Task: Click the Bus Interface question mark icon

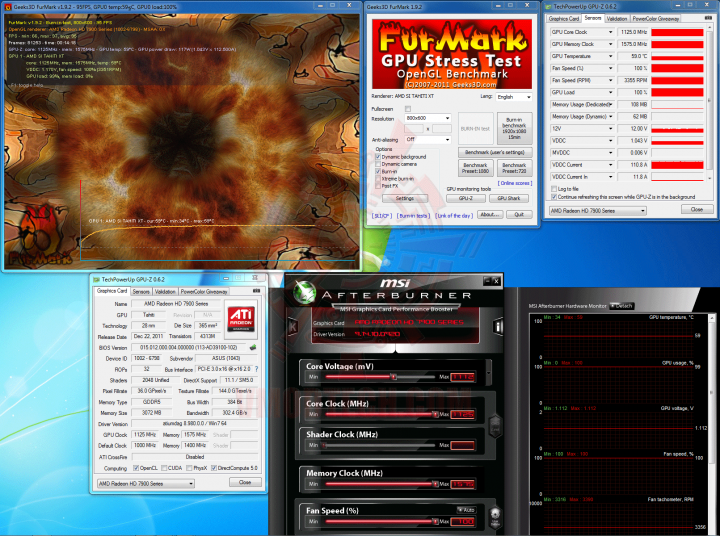Action: (256, 369)
